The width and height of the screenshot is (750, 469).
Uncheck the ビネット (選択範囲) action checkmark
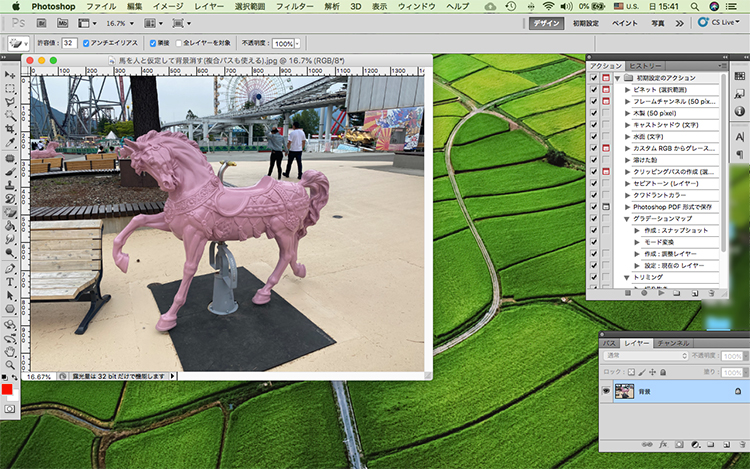pos(594,89)
